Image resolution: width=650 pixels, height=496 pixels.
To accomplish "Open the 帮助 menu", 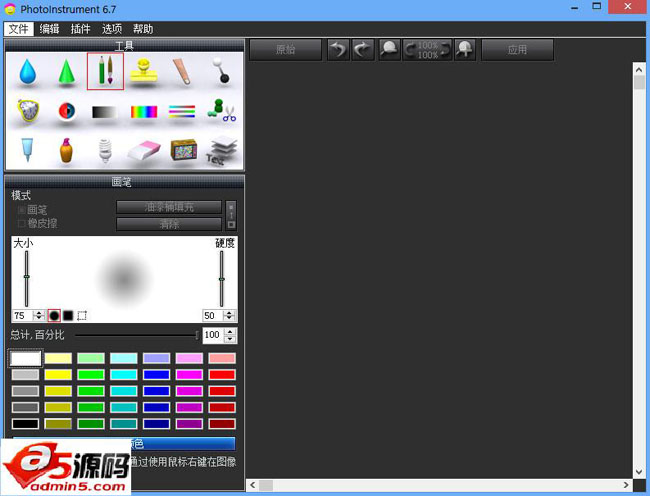I will point(143,29).
